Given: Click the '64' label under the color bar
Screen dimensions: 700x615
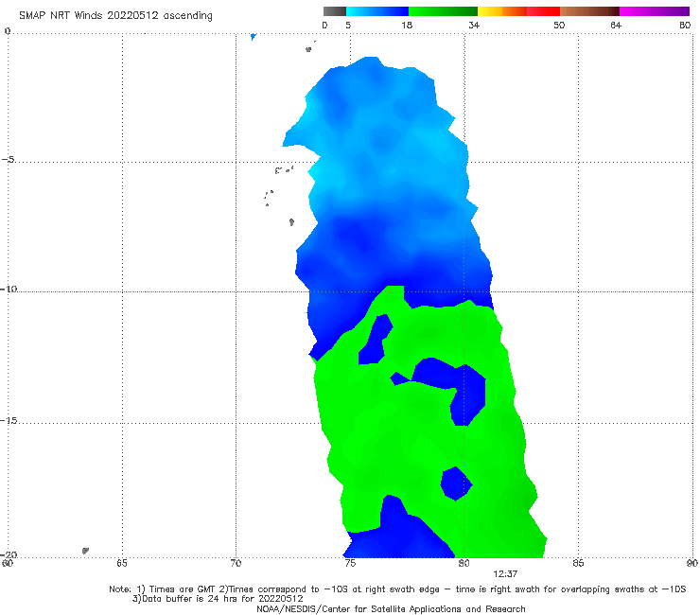Looking at the screenshot, I should coord(616,25).
